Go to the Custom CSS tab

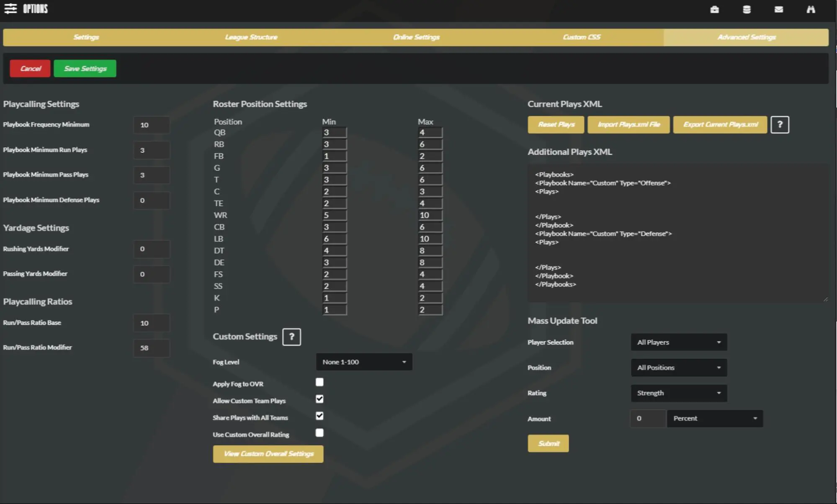[x=581, y=37]
